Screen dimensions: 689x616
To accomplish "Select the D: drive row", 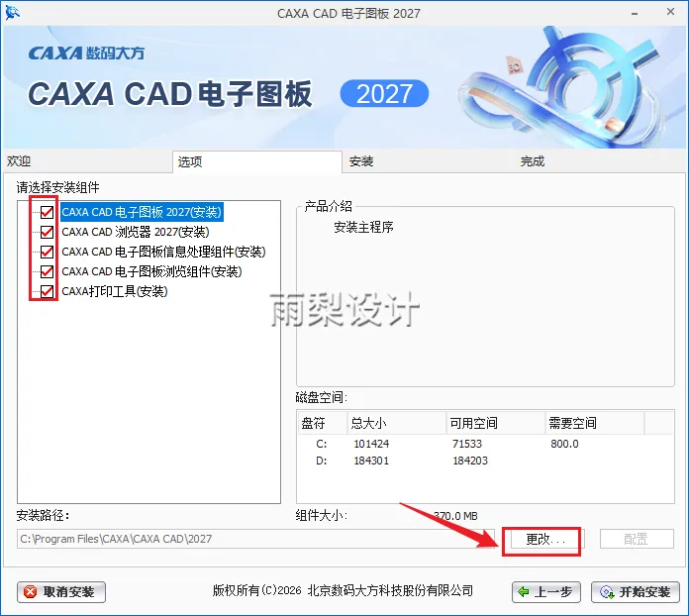I will [485, 461].
